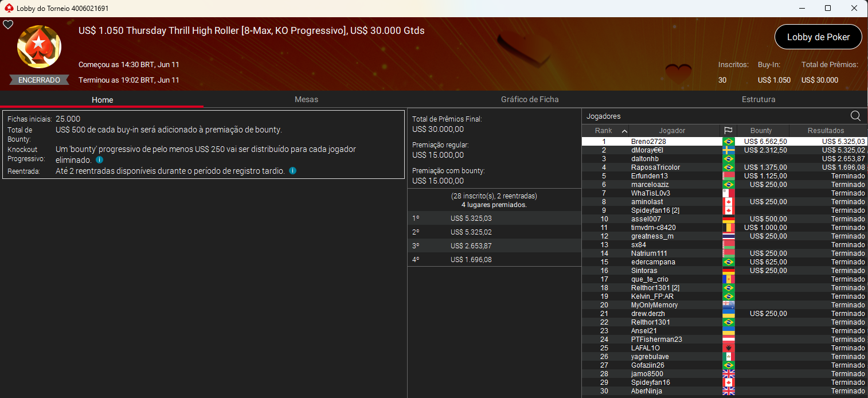Image resolution: width=868 pixels, height=398 pixels.
Task: Select player WhaTisL0v3
Action: [724, 193]
